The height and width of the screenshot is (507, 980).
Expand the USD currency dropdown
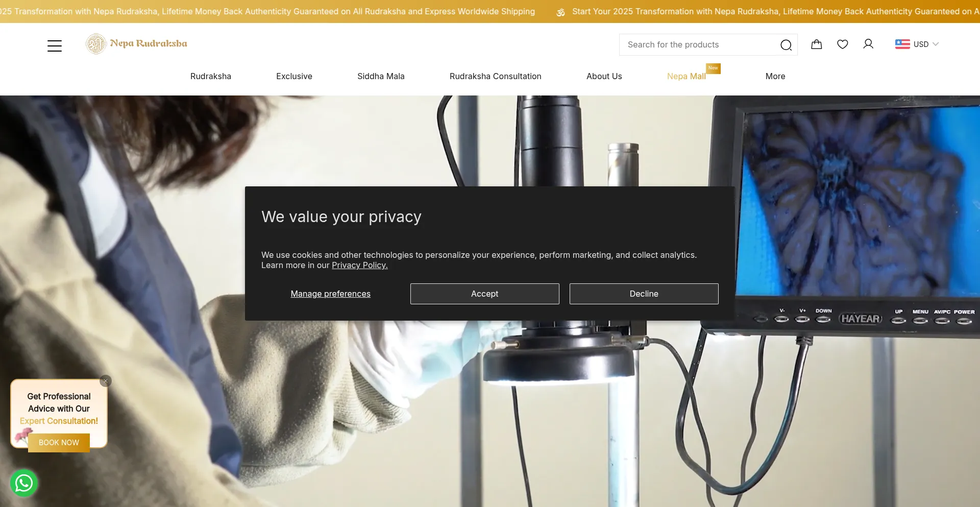(x=917, y=44)
